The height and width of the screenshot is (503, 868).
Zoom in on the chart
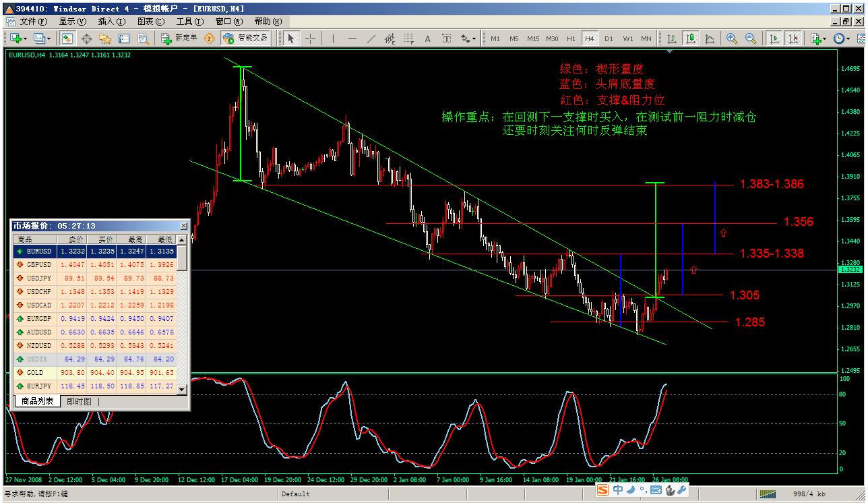pos(732,38)
